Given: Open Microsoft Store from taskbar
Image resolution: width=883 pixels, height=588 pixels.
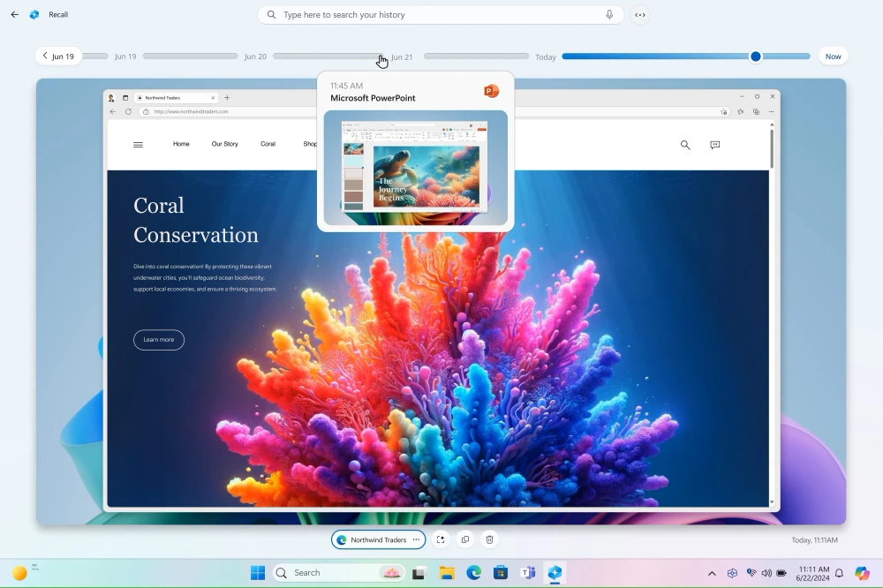Looking at the screenshot, I should point(501,573).
